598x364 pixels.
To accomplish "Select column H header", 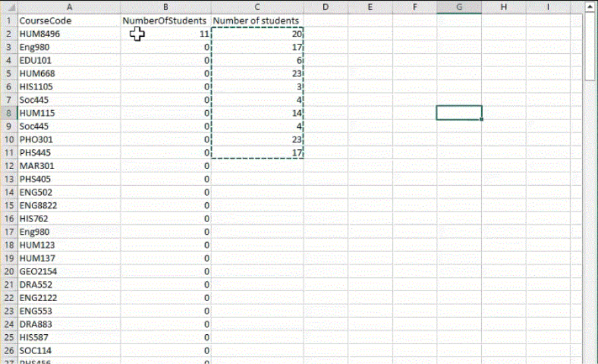I will tap(504, 7).
